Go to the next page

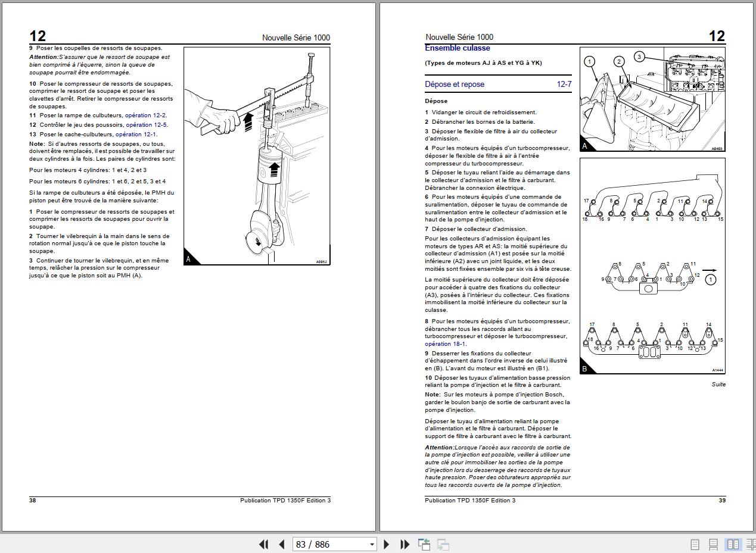click(386, 544)
